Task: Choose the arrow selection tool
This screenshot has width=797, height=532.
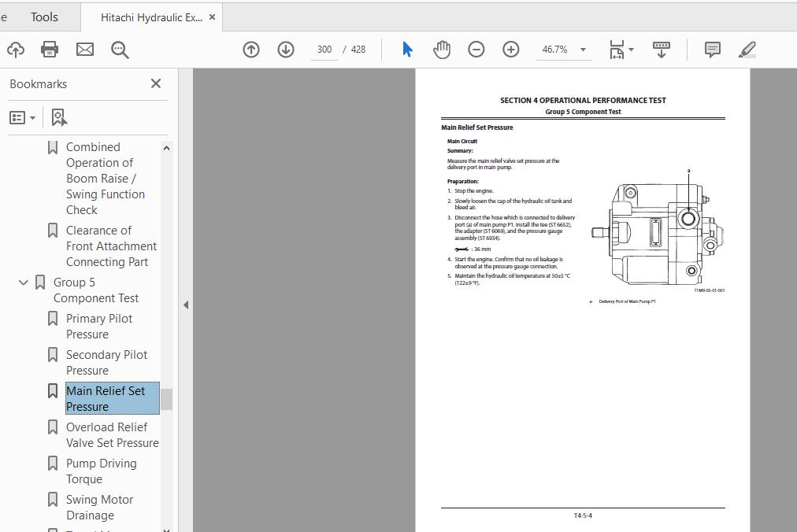Action: tap(407, 50)
